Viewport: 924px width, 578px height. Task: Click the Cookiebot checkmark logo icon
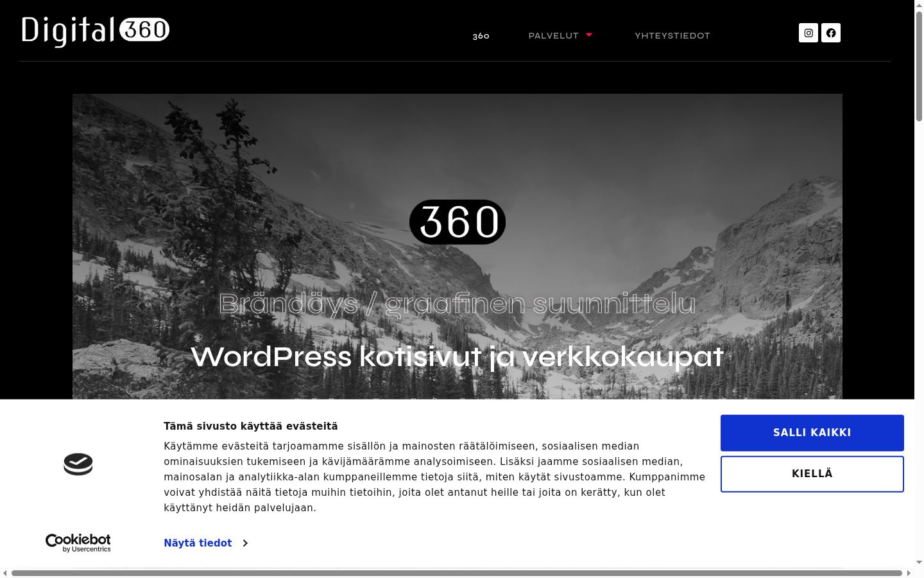pos(78,464)
